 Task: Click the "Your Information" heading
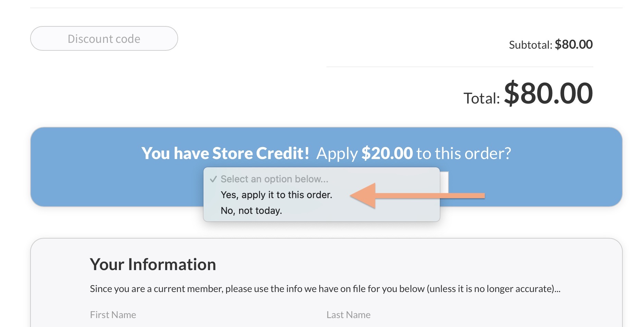click(x=153, y=264)
